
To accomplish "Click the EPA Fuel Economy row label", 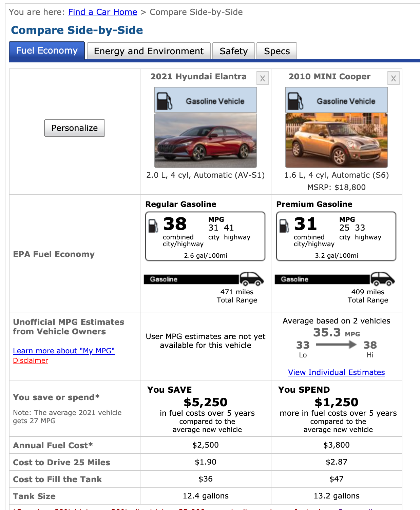I will [54, 254].
